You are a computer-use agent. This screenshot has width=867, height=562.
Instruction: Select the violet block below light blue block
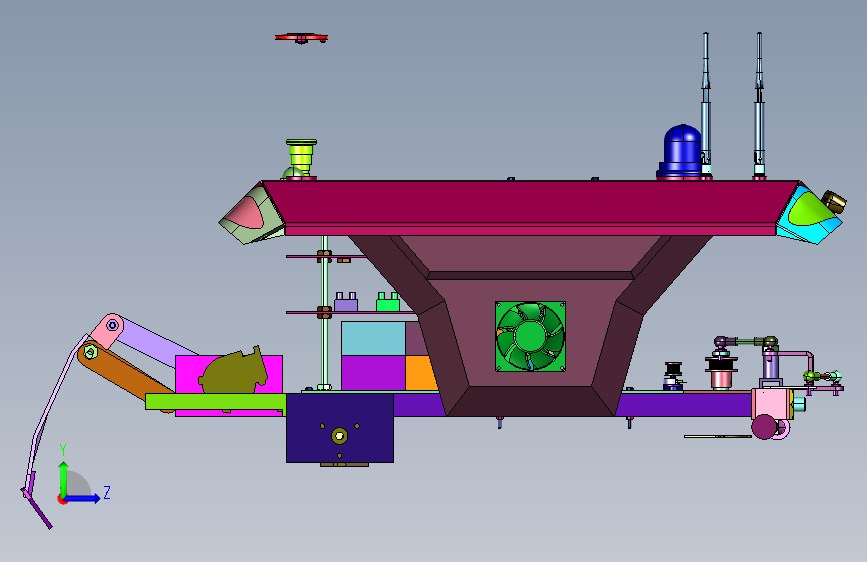pyautogui.click(x=373, y=373)
